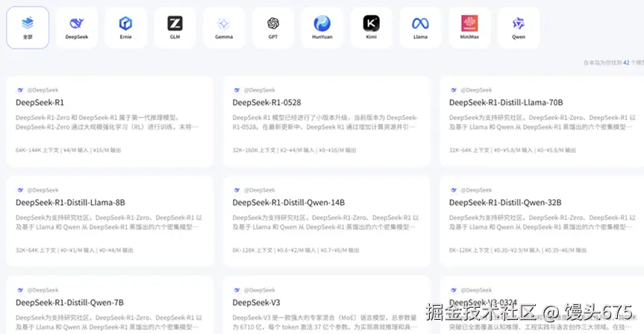This screenshot has height=334, width=644.
Task: Open DeepSeek-R1-Distill-Qwen-32B model title
Action: click(505, 203)
